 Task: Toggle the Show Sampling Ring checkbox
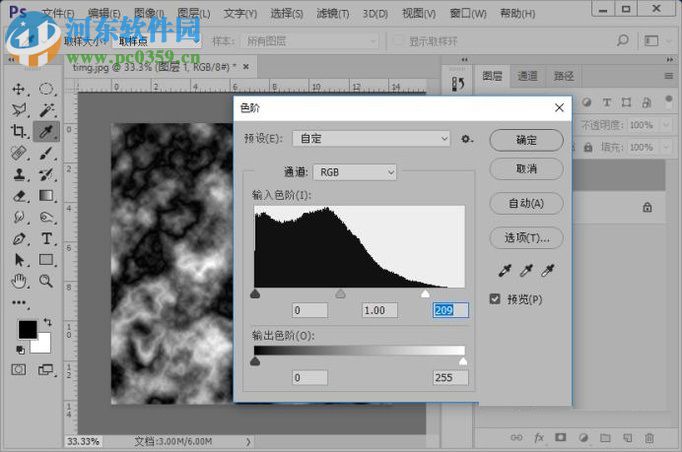pos(398,41)
